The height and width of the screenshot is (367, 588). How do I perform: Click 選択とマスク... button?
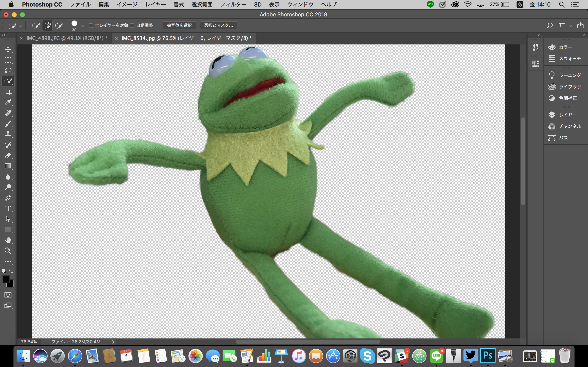click(218, 25)
